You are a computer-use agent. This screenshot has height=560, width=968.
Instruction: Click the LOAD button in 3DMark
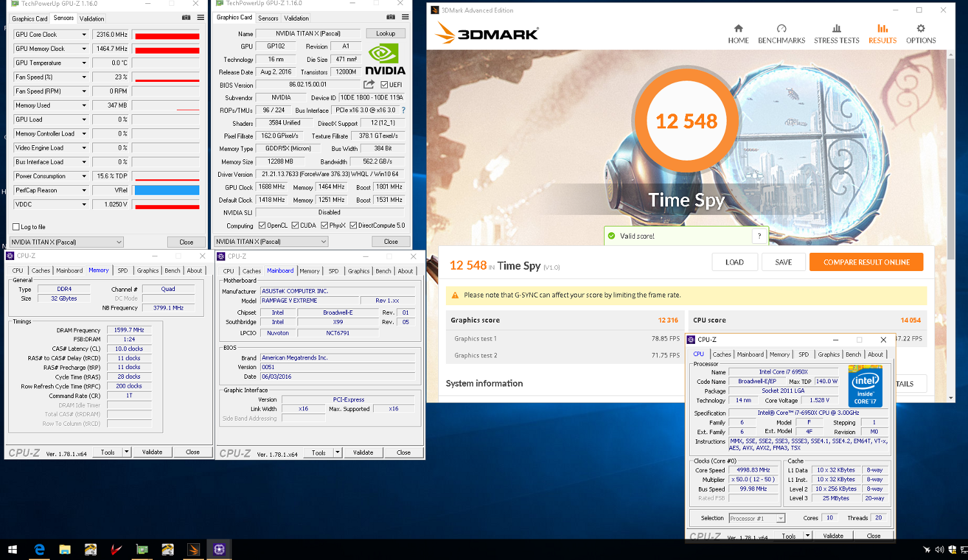[734, 262]
